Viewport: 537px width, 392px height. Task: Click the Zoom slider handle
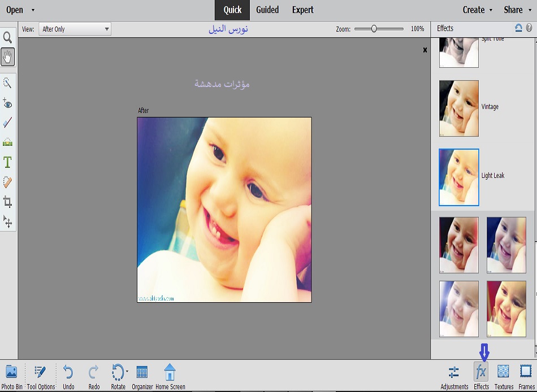click(374, 29)
